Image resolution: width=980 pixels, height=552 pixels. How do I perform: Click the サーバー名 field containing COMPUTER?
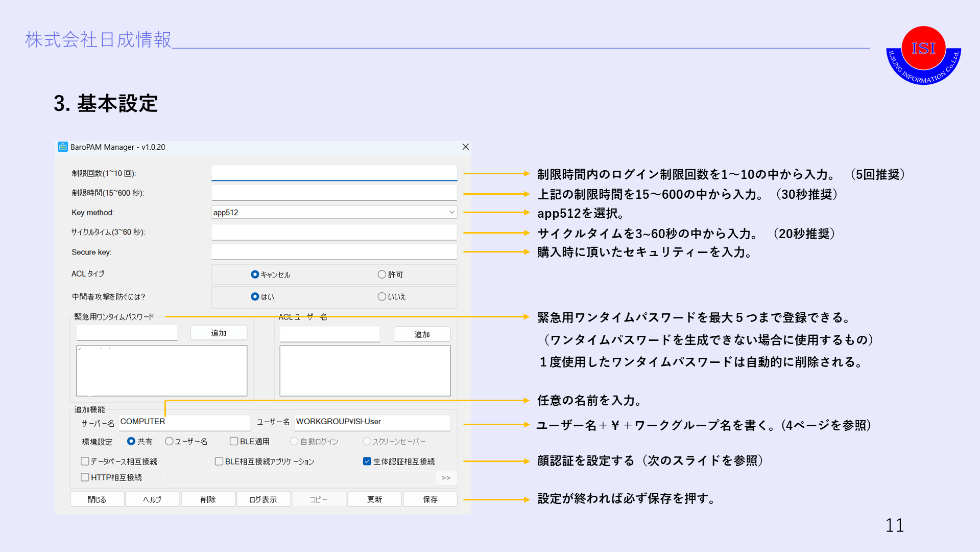pyautogui.click(x=184, y=422)
